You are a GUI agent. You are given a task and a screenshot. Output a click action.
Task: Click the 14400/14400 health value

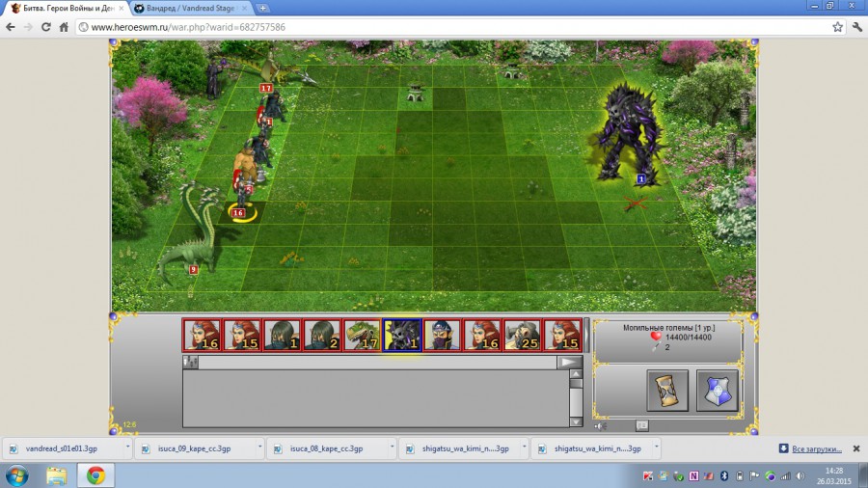click(688, 338)
